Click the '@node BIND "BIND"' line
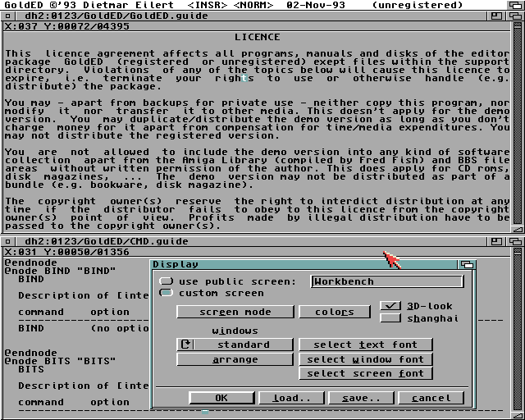The height and width of the screenshot is (420, 525). point(60,271)
